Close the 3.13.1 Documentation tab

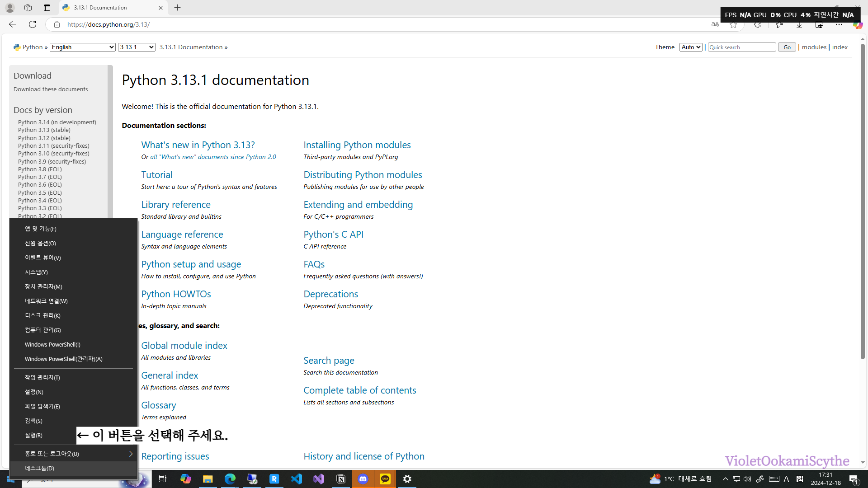(160, 8)
